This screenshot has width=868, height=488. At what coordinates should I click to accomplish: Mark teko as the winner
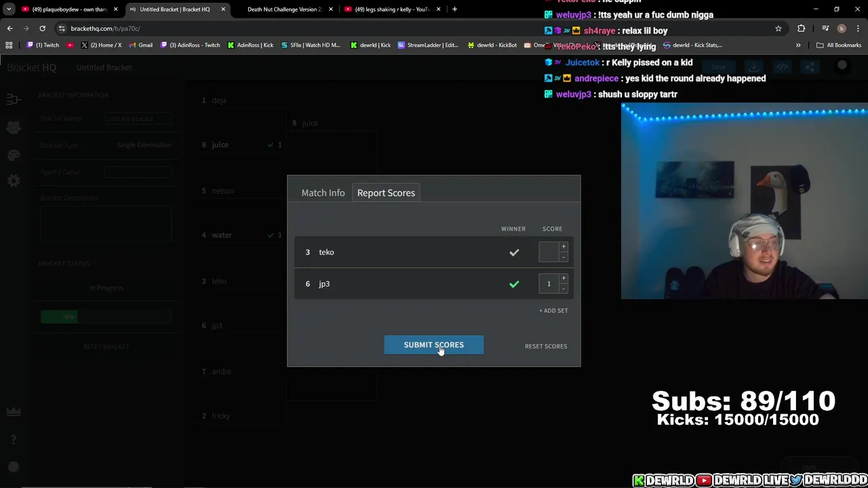coord(514,253)
